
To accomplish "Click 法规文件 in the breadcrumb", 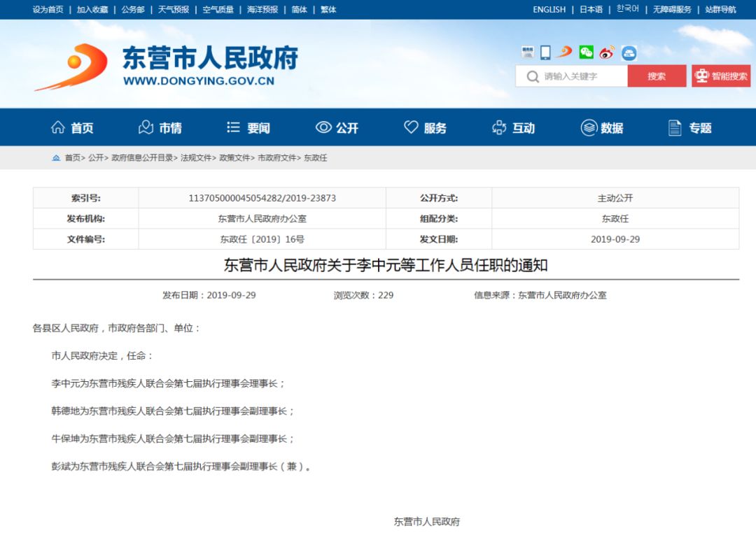I will pos(196,157).
